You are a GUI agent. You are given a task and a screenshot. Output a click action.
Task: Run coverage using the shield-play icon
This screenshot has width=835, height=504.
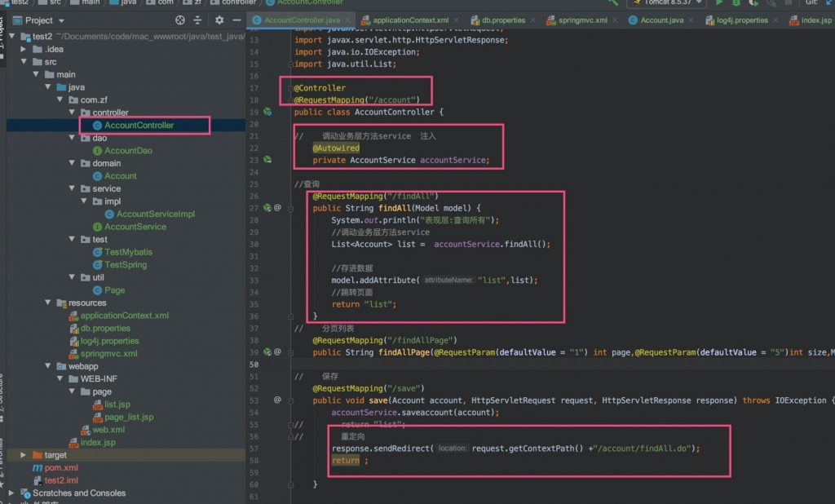click(x=754, y=3)
